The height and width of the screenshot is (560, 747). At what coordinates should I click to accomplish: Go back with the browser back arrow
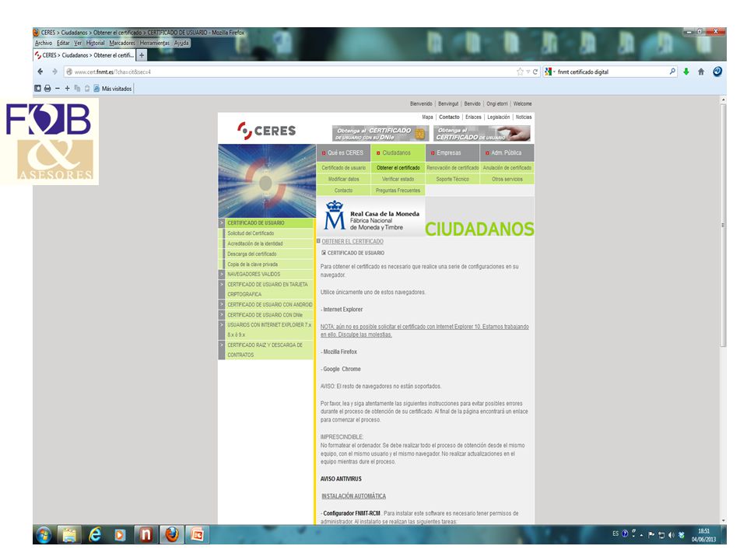(x=40, y=72)
